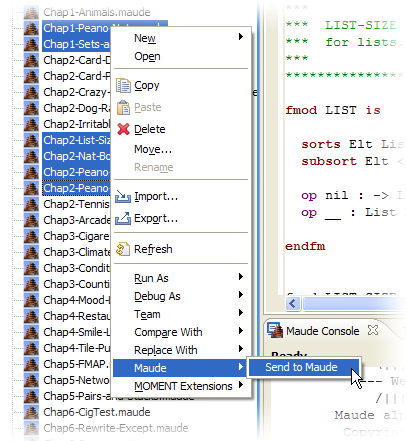
Task: Click file icon of Chap6-CigTest.maude
Action: 31,412
